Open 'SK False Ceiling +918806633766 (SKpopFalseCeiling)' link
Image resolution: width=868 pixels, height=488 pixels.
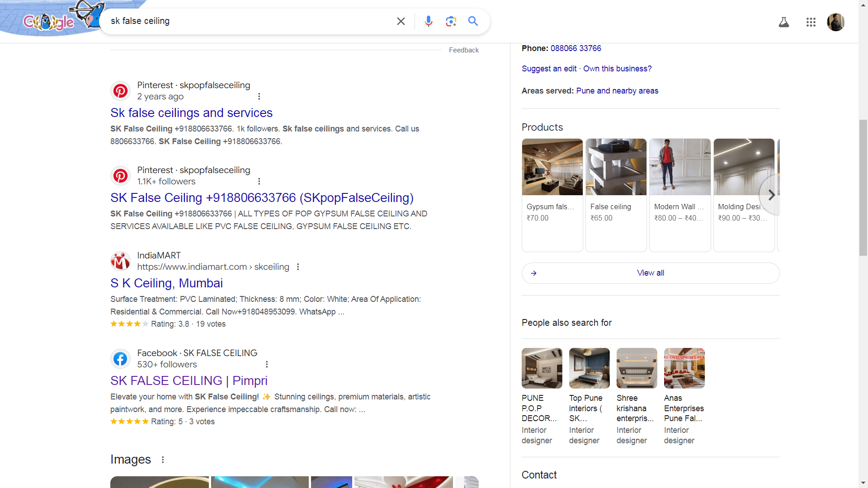pos(262,197)
